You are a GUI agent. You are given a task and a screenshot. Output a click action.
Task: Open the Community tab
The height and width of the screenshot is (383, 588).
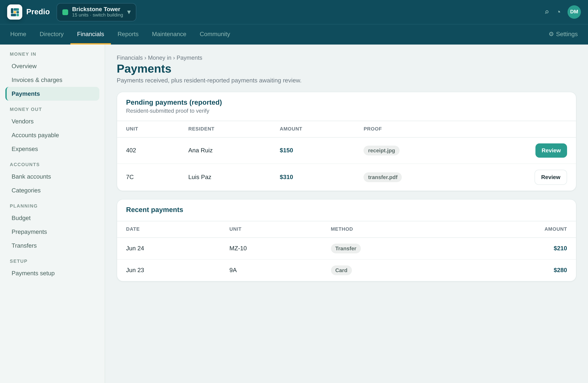[215, 34]
